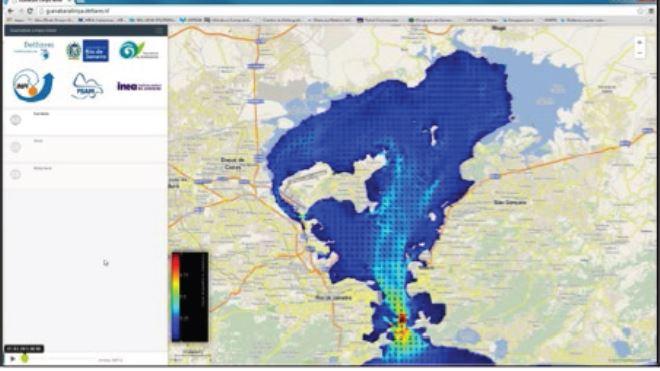This screenshot has width=660, height=371.
Task: Click the play button on the timeline
Action: point(13,359)
